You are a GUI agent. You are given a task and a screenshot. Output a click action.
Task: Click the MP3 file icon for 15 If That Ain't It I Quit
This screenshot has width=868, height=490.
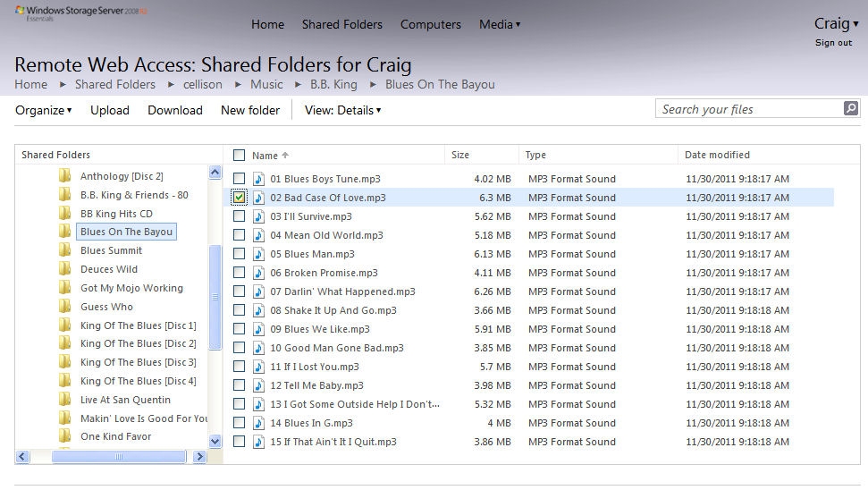[258, 442]
